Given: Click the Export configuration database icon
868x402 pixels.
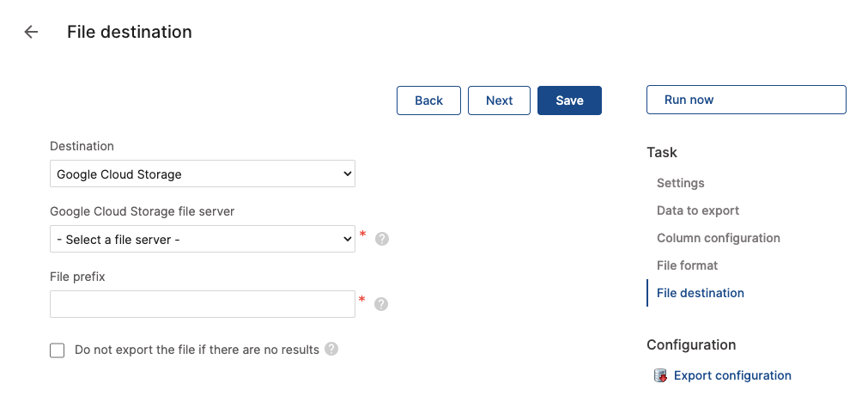Looking at the screenshot, I should tap(660, 375).
